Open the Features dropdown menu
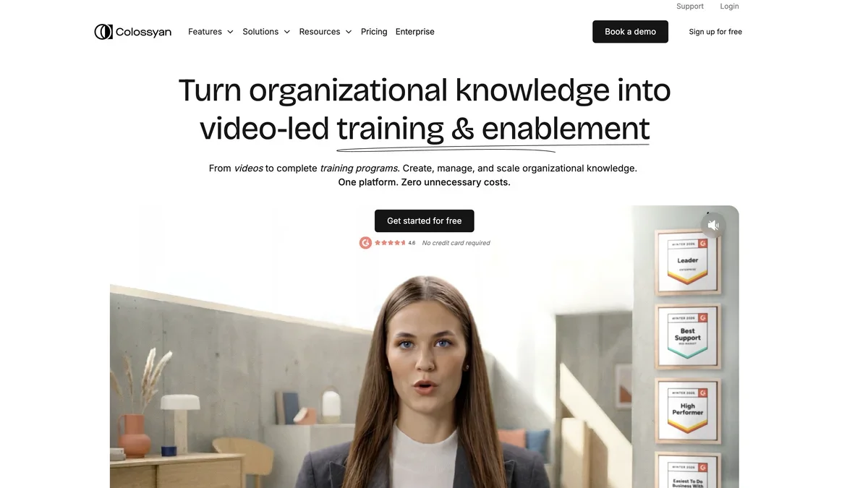Image resolution: width=868 pixels, height=488 pixels. pos(210,32)
